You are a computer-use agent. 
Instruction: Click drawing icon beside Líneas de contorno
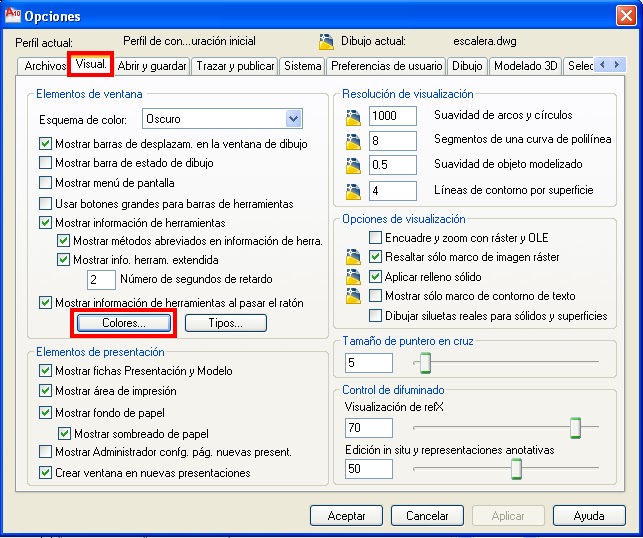point(353,191)
